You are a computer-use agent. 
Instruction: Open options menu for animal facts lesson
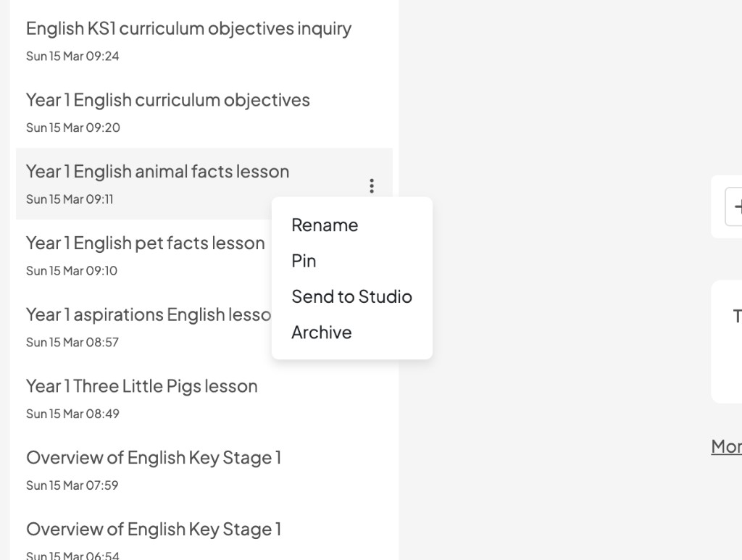[372, 186]
